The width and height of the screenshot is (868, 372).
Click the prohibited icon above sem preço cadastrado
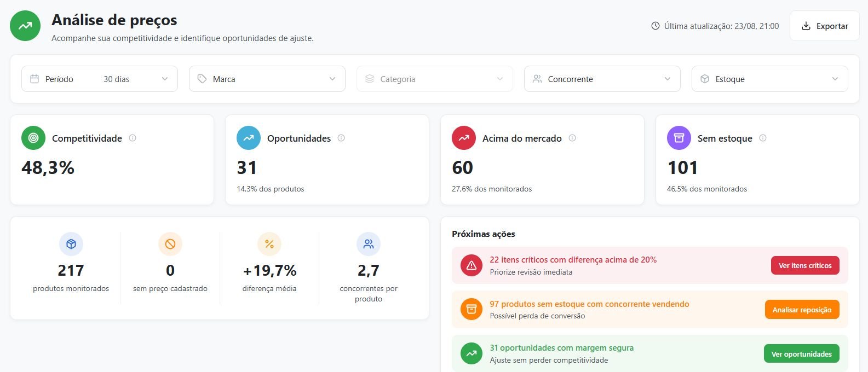tap(170, 244)
